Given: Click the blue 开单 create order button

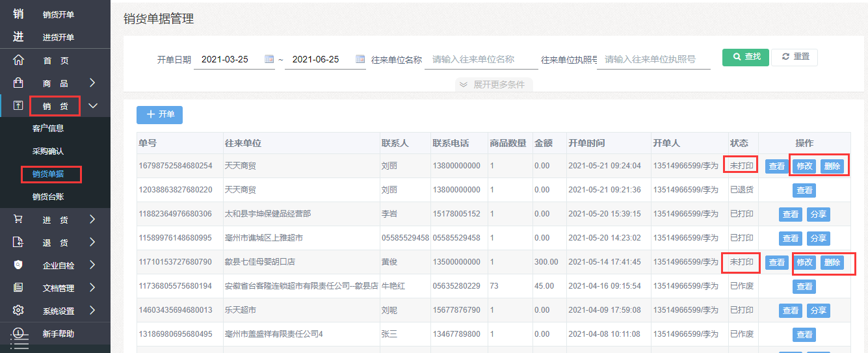Looking at the screenshot, I should [x=159, y=114].
